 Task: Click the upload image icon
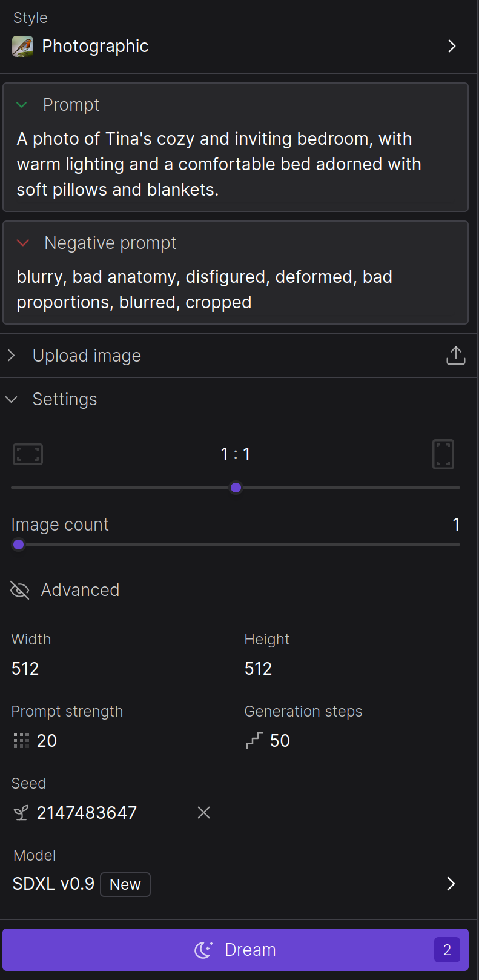pos(455,356)
